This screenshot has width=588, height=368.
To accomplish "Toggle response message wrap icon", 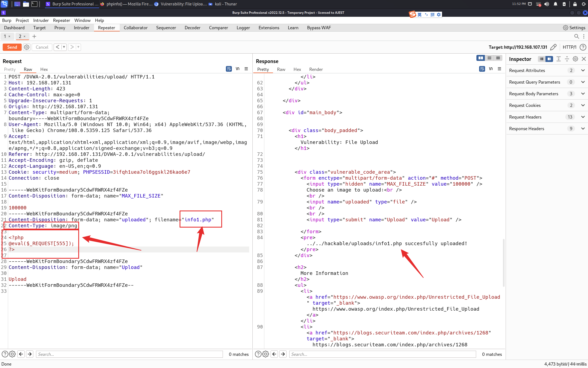I will pos(482,69).
